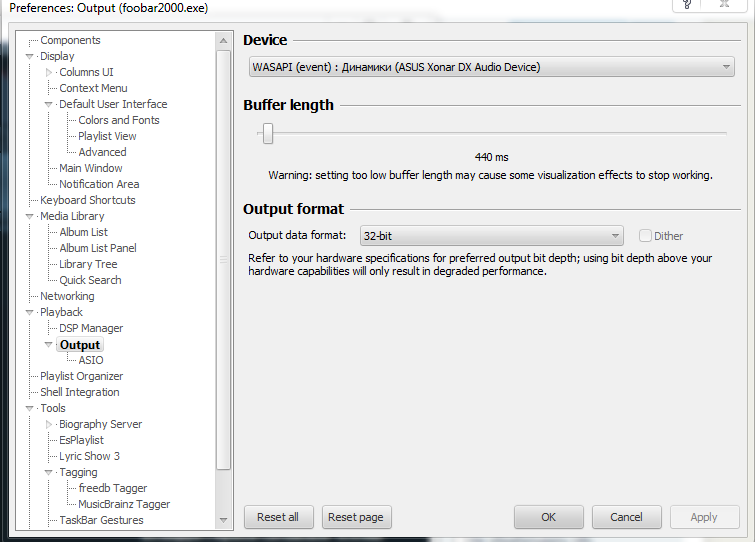Open ASIO settings under Output
The width and height of the screenshot is (755, 542).
tap(91, 360)
